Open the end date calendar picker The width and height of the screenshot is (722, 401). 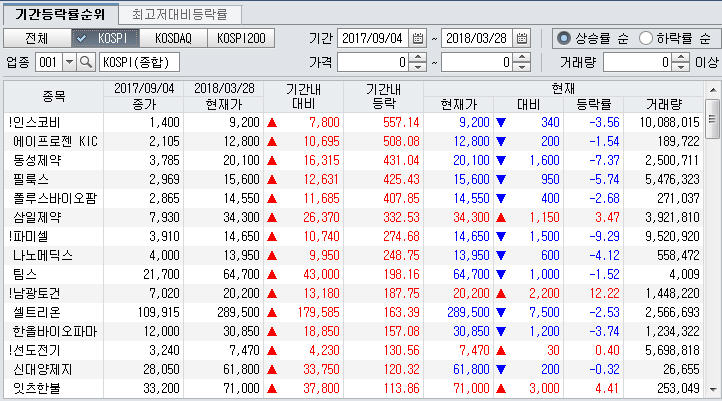point(522,38)
